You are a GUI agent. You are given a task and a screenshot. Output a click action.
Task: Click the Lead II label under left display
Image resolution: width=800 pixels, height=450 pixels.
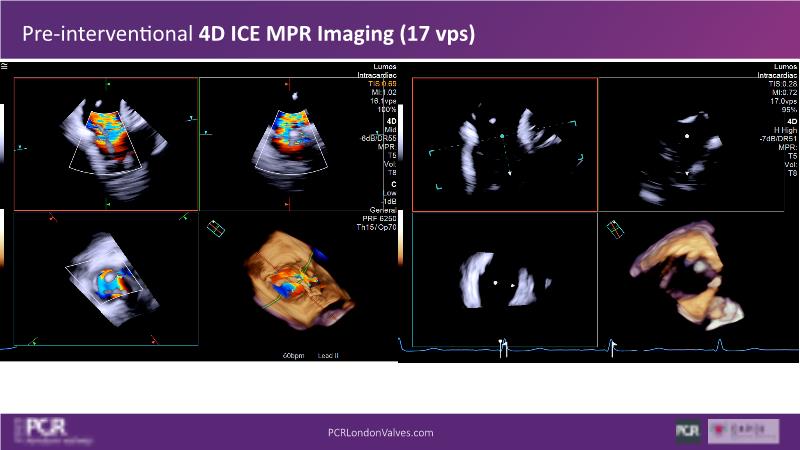coord(329,355)
